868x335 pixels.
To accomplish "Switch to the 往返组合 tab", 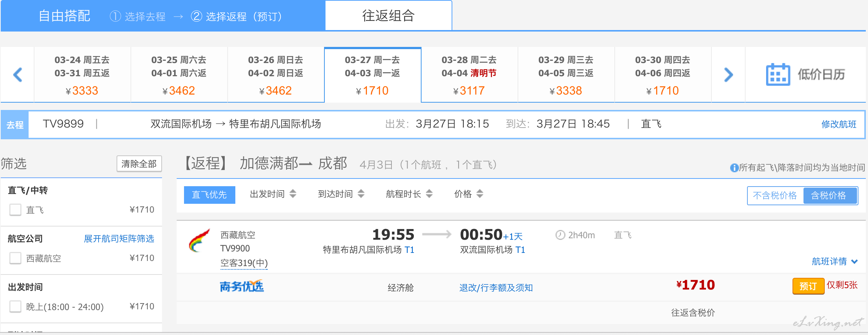I will pos(388,16).
